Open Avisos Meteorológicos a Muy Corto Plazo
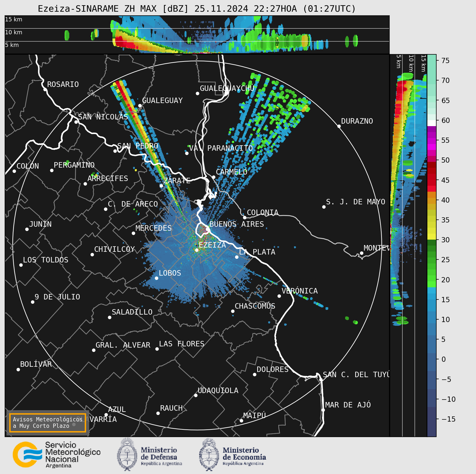Viewport: 476px width, 474px height. point(47,423)
